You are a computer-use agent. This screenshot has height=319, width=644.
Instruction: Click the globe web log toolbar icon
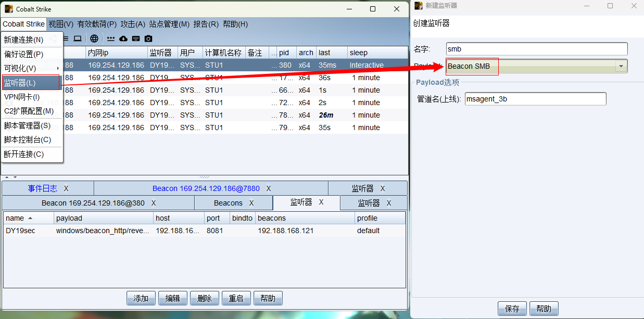(x=94, y=39)
